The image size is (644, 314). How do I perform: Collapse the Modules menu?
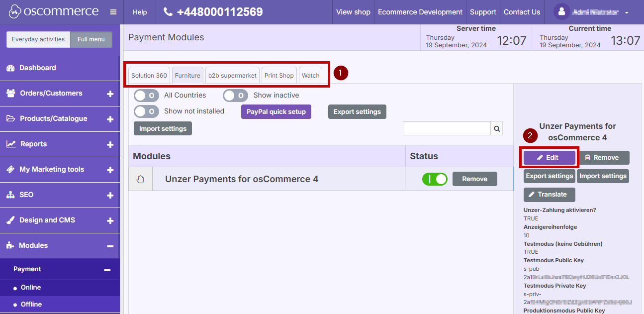110,246
